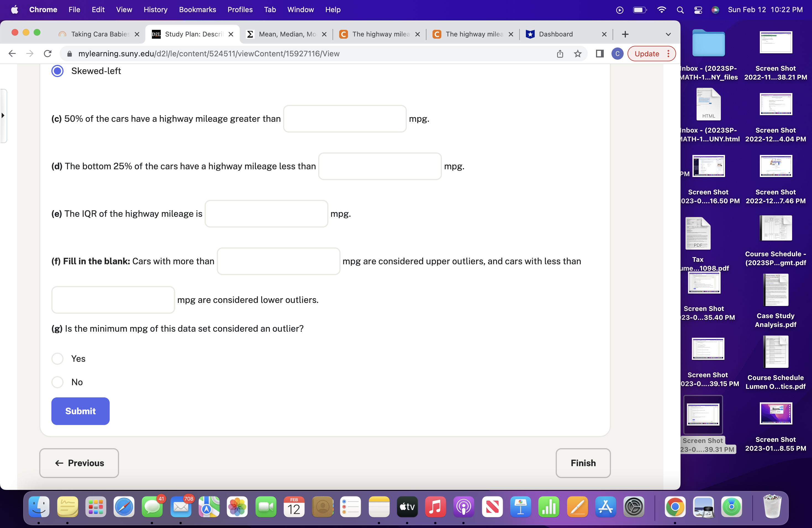Open Apple Music from the Dock

click(435, 508)
